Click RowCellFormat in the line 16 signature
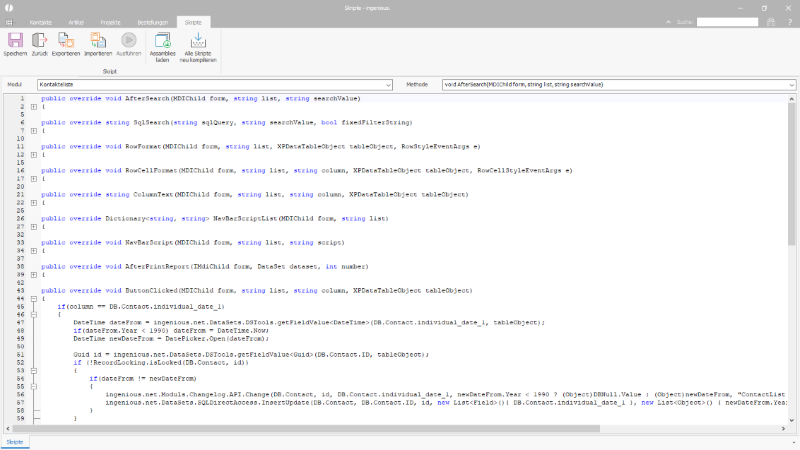The height and width of the screenshot is (450, 800). [x=151, y=170]
